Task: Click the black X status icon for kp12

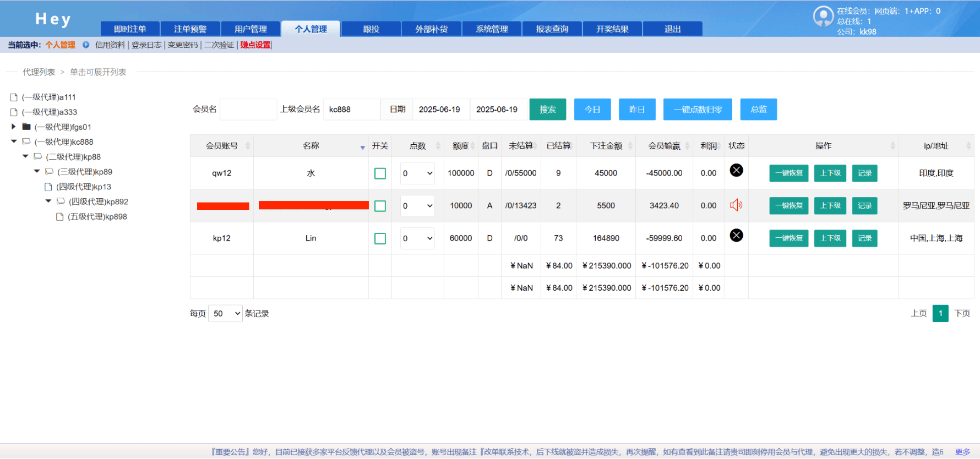Action: click(x=736, y=235)
